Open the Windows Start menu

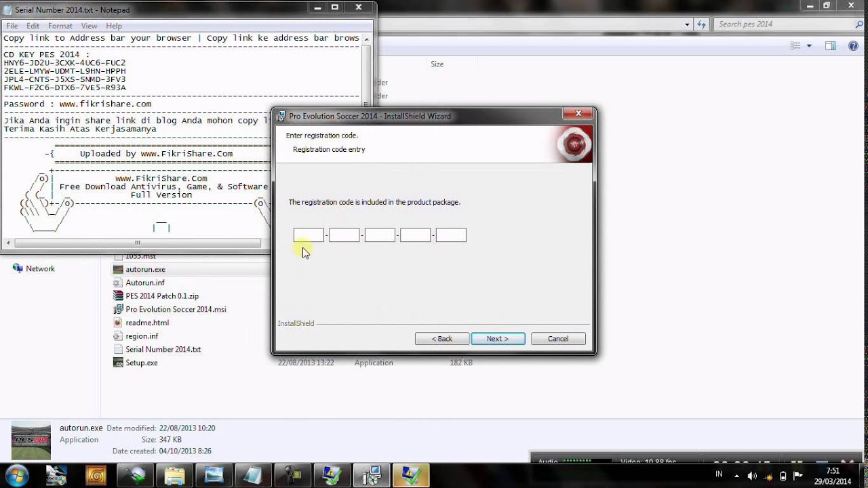pos(16,475)
